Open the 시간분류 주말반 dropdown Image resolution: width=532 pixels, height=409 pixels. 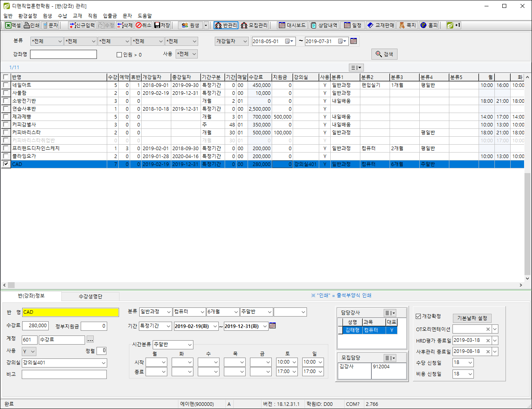pos(173,345)
